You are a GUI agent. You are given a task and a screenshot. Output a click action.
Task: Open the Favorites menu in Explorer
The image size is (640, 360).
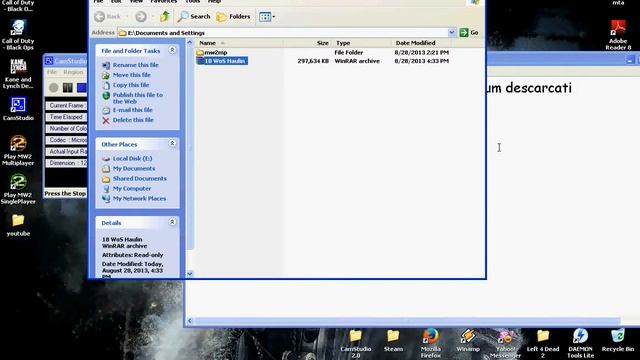coord(164,2)
